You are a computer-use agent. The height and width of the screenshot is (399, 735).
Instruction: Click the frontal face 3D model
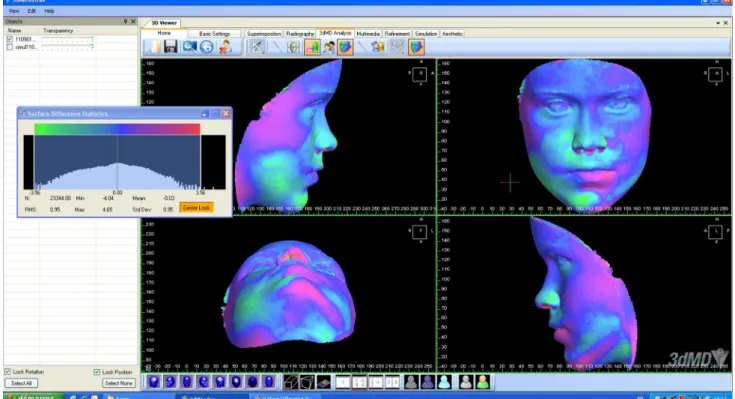pos(585,136)
